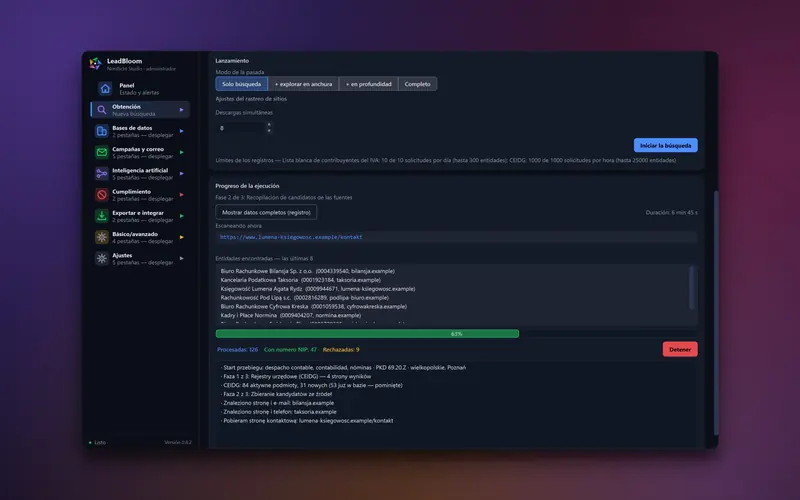Click the Rechazadas: 9 counter
This screenshot has height=500, width=800.
341,350
